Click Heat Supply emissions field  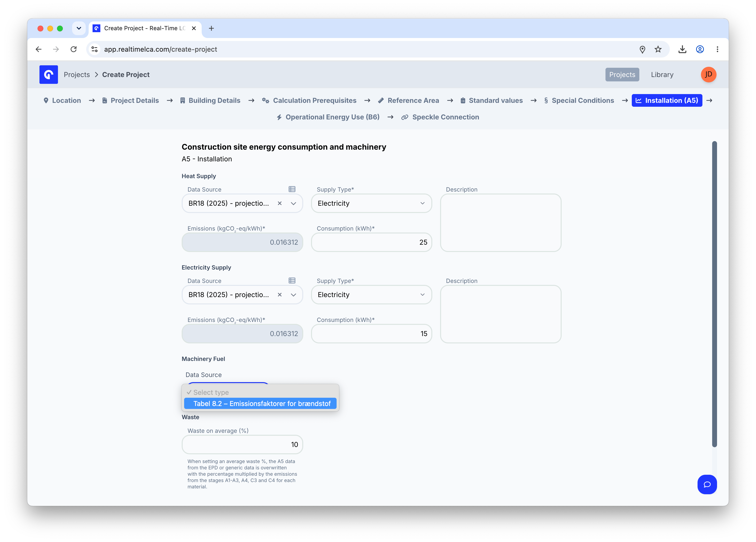click(x=242, y=242)
